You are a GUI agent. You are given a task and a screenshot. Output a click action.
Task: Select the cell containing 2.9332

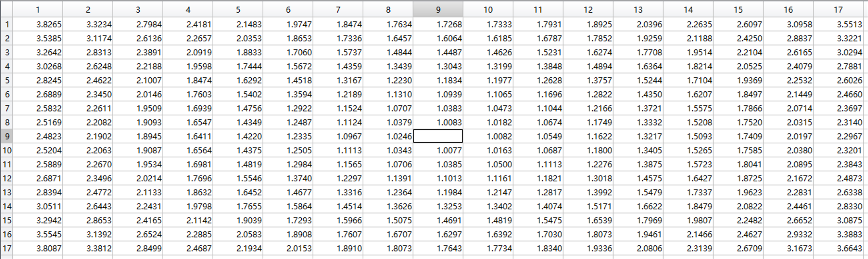(788, 234)
